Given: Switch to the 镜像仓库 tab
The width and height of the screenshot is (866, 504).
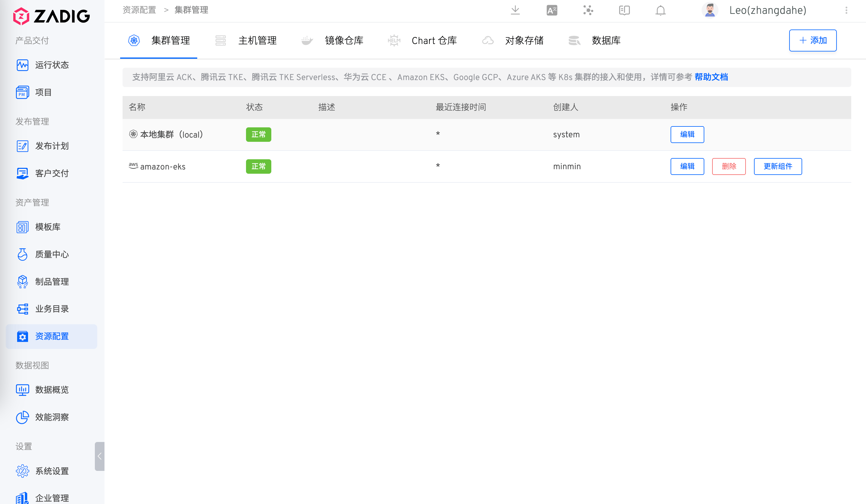Looking at the screenshot, I should pyautogui.click(x=332, y=41).
